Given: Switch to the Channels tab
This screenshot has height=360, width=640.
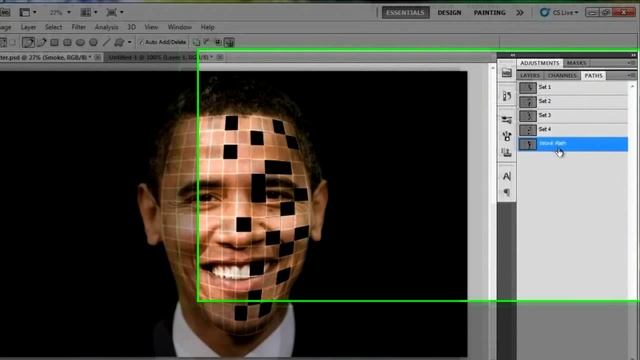Looking at the screenshot, I should (x=562, y=76).
